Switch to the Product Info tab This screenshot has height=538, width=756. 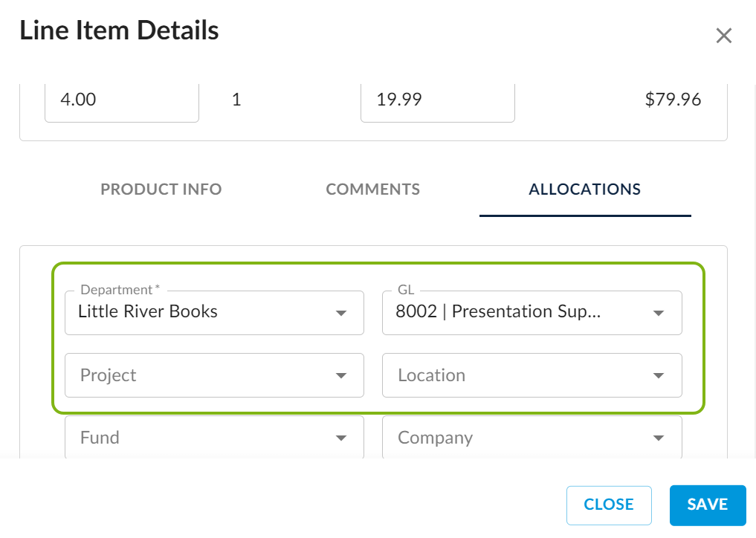click(x=161, y=189)
